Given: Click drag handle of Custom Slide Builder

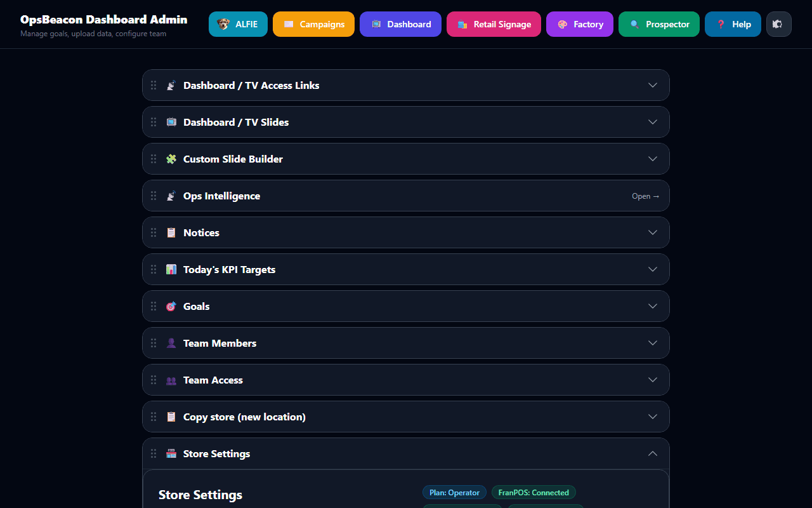Looking at the screenshot, I should 154,159.
